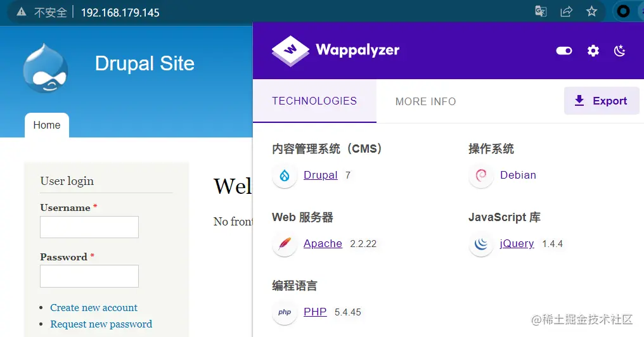Click the Debian swirl icon

click(x=481, y=175)
